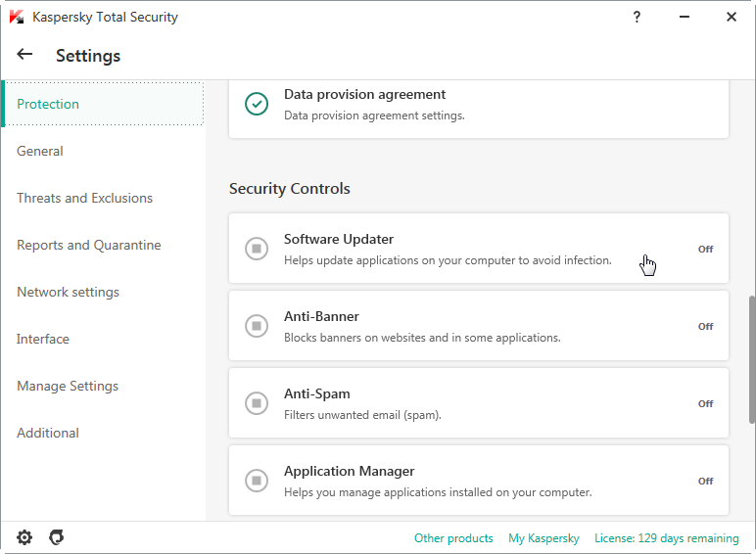756x554 pixels.
Task: Click the Data provision agreement checkmark icon
Action: [x=257, y=104]
